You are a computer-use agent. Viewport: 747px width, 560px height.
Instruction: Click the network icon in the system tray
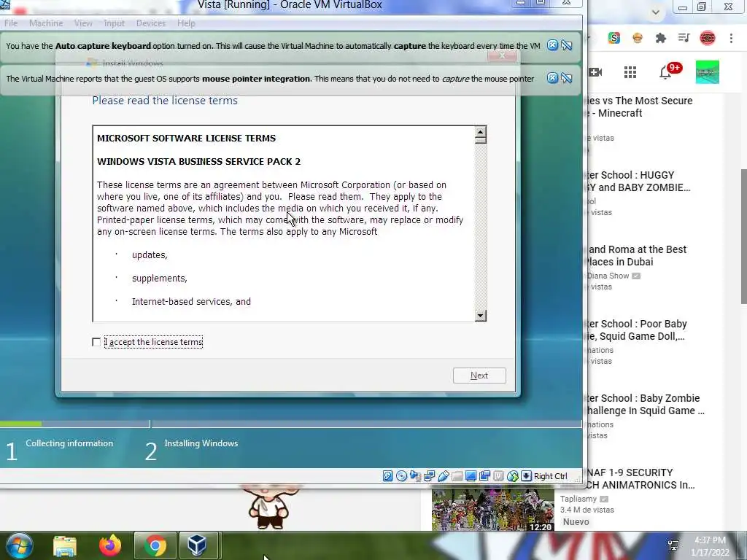click(x=673, y=545)
